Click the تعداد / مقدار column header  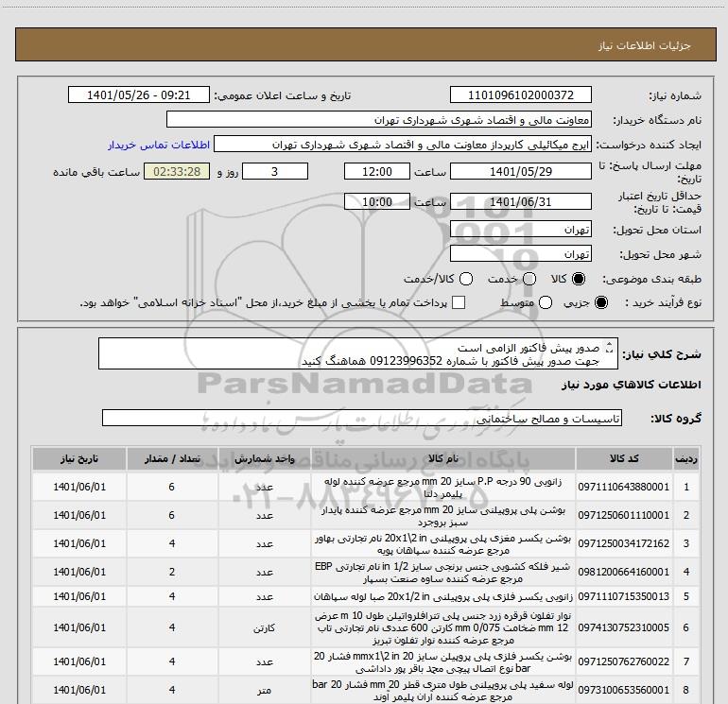pos(172,459)
